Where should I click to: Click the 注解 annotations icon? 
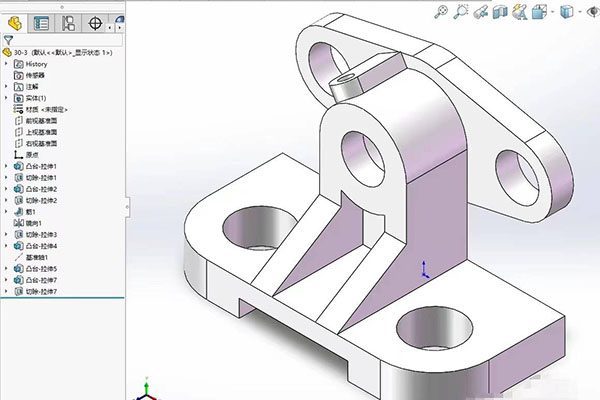(x=19, y=87)
